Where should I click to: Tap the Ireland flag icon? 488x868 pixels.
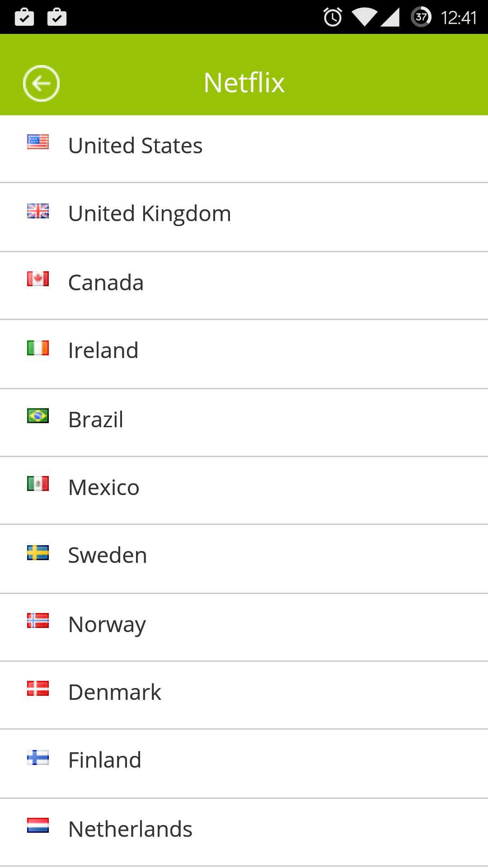38,348
